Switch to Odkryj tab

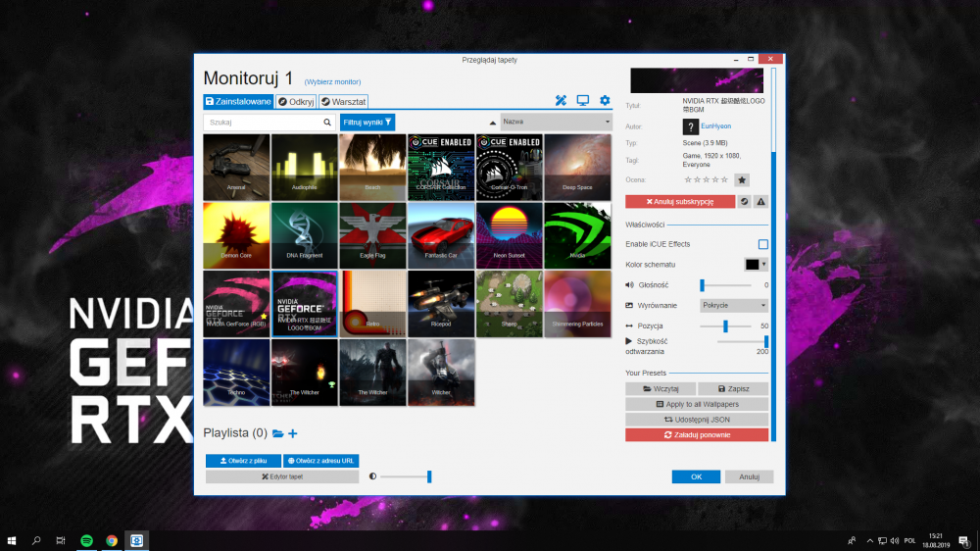coord(296,101)
